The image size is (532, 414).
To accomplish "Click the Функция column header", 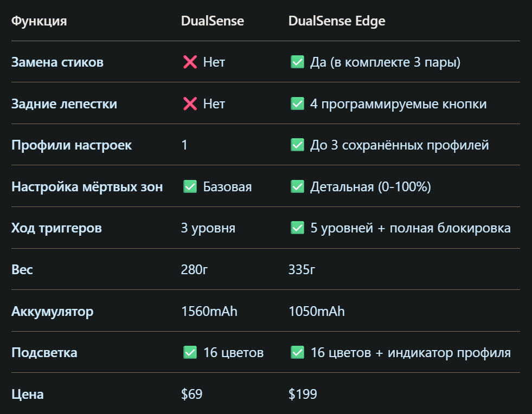I will (x=39, y=21).
